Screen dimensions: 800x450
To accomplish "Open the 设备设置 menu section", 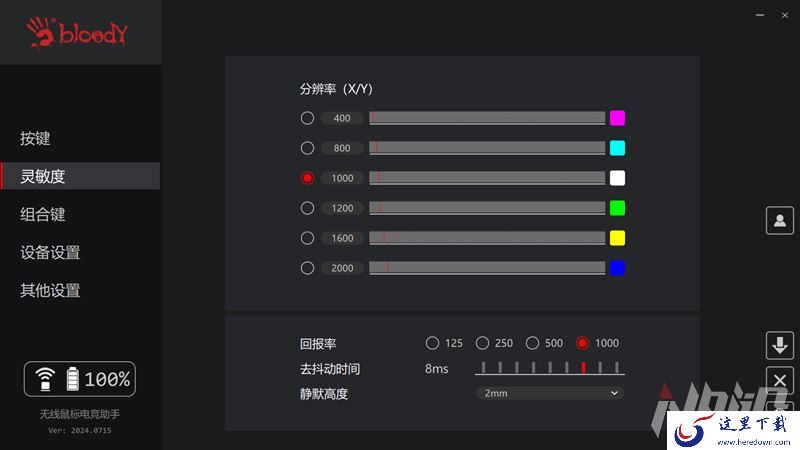I will [x=50, y=252].
